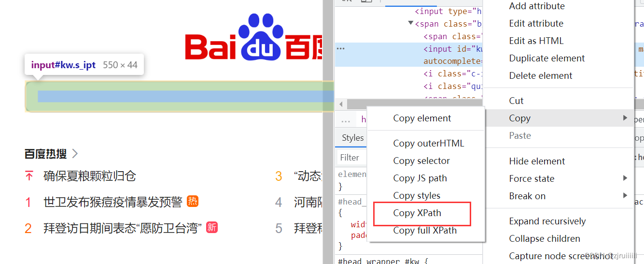Open hot search 拜登访日期间表态“愿防卫台湾”
The width and height of the screenshot is (644, 264).
pyautogui.click(x=123, y=228)
